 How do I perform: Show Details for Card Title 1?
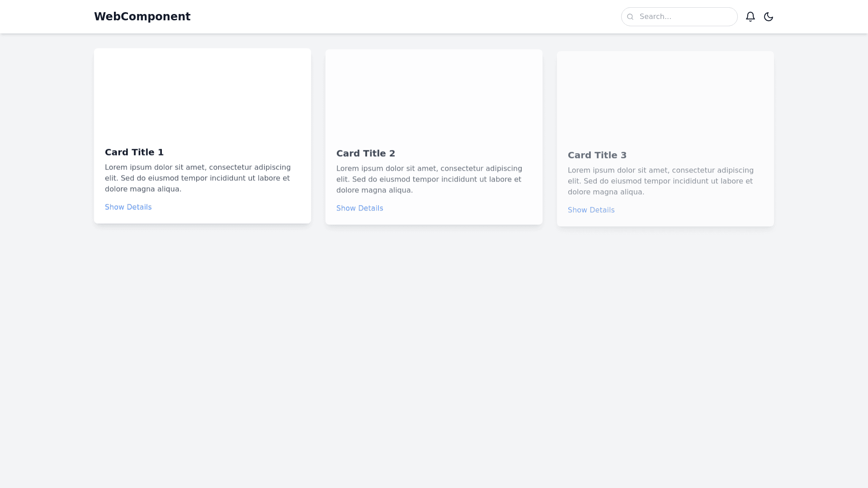pos(128,207)
